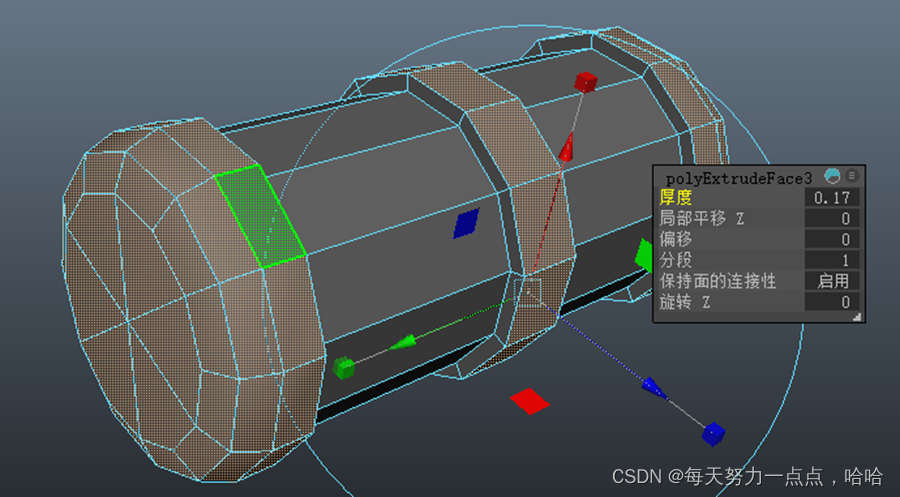Click the blue diamond plane handle
The image size is (900, 497).
click(x=466, y=223)
